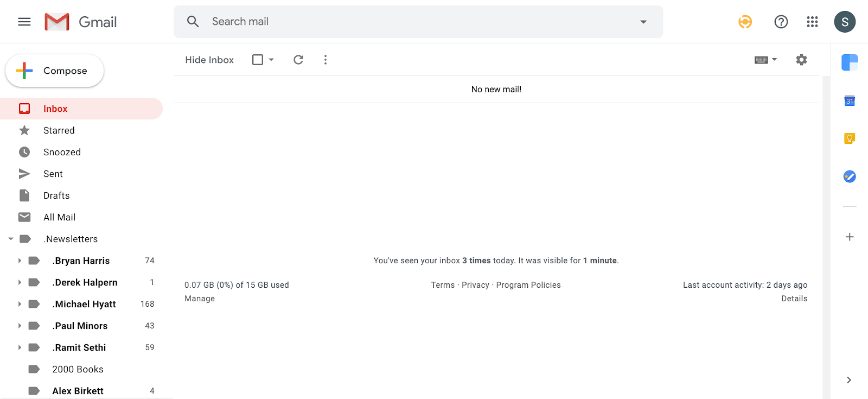Open the Settings gear
This screenshot has height=399, width=868.
click(801, 60)
